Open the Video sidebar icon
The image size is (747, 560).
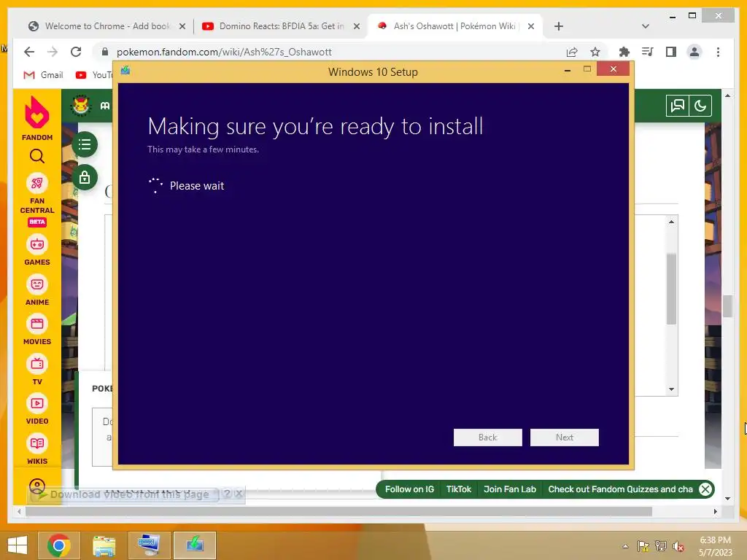(37, 403)
